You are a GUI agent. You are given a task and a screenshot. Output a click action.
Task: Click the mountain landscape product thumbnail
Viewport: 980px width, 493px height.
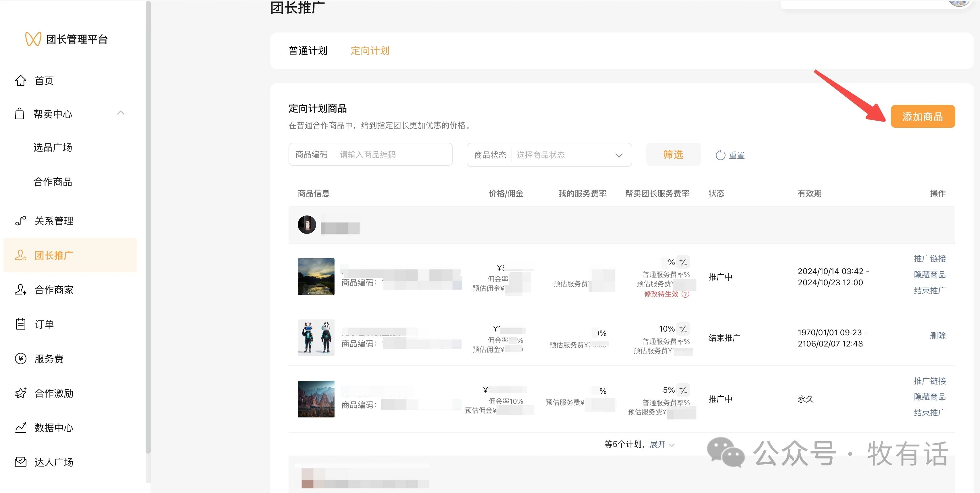(x=316, y=399)
